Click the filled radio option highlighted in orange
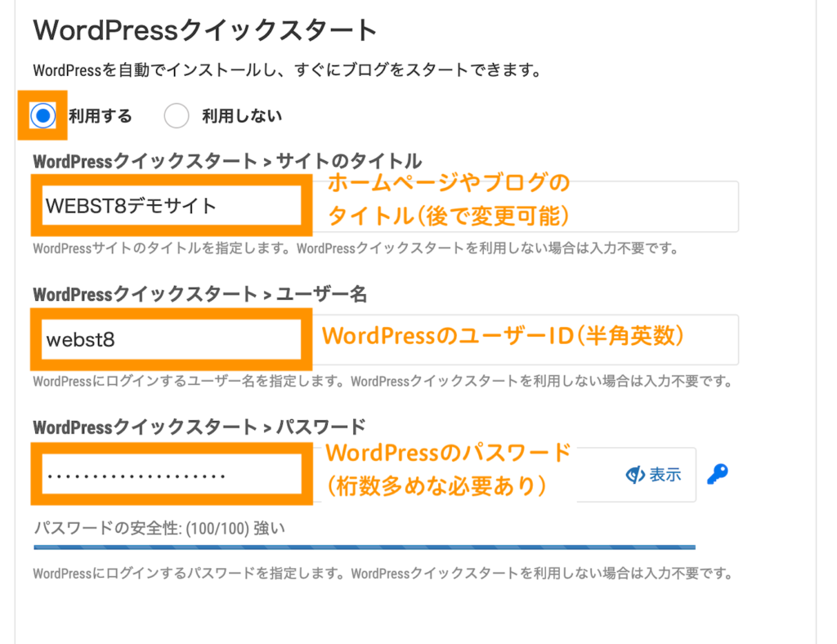 pyautogui.click(x=42, y=115)
